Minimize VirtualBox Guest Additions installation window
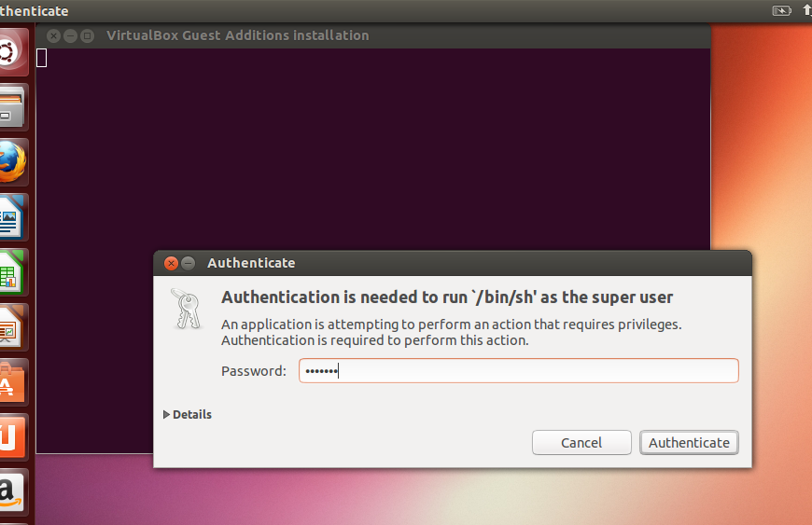The image size is (812, 525). pyautogui.click(x=70, y=35)
